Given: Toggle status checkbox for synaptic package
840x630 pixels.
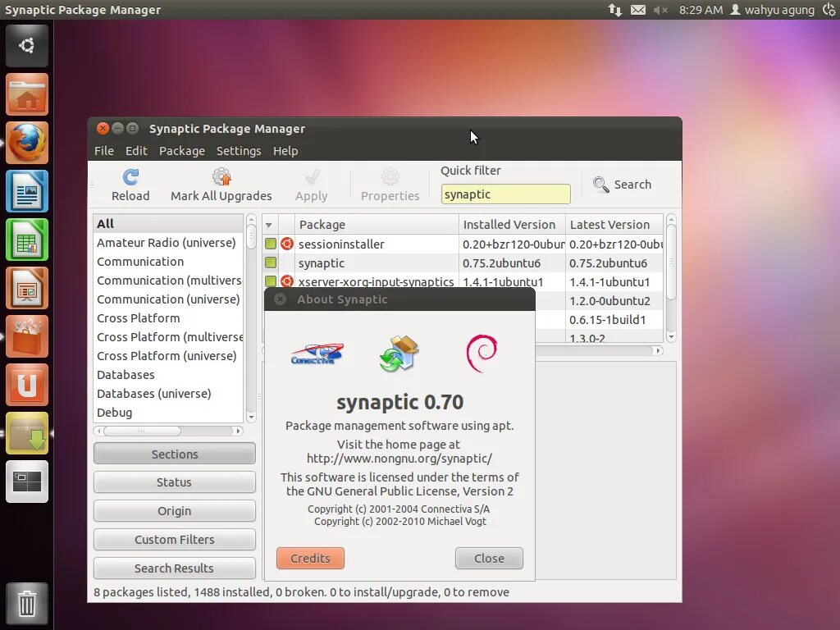Looking at the screenshot, I should coord(271,262).
